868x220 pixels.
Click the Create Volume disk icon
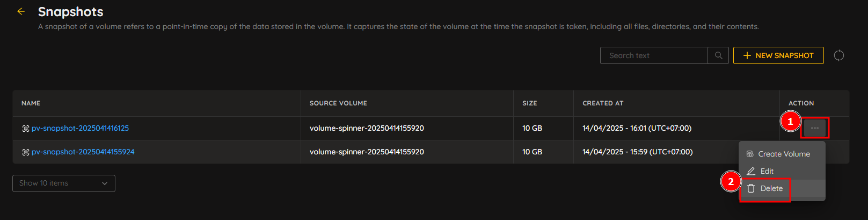pos(750,154)
